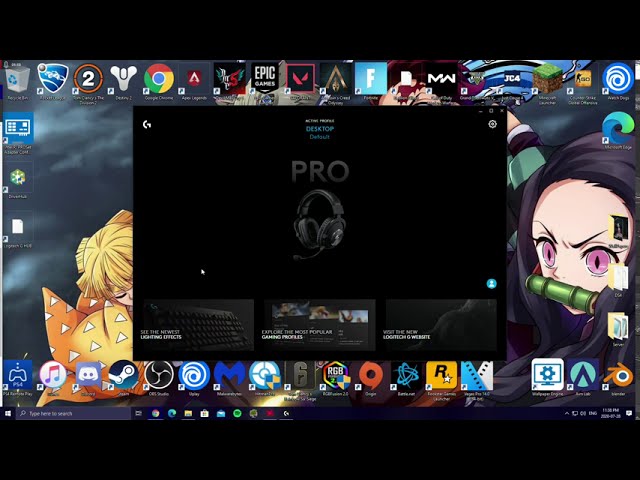This screenshot has width=640, height=480.
Task: Select the Epic Games desktop shortcut
Action: click(265, 82)
